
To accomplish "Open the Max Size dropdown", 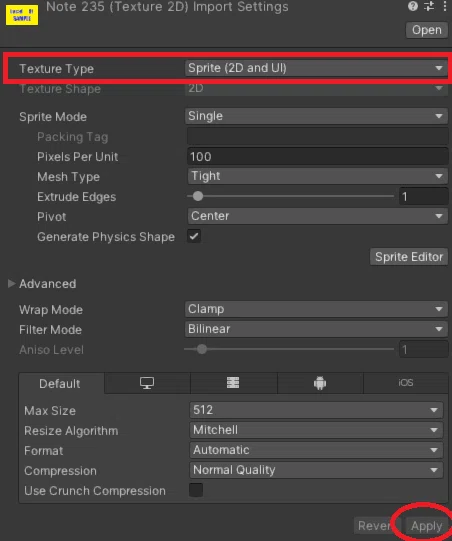I will pos(316,410).
